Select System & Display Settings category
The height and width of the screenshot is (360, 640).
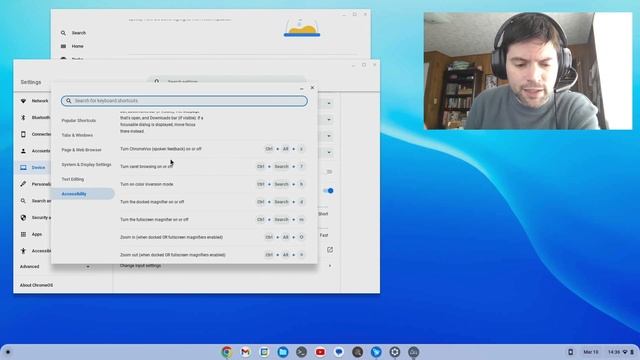(86, 164)
